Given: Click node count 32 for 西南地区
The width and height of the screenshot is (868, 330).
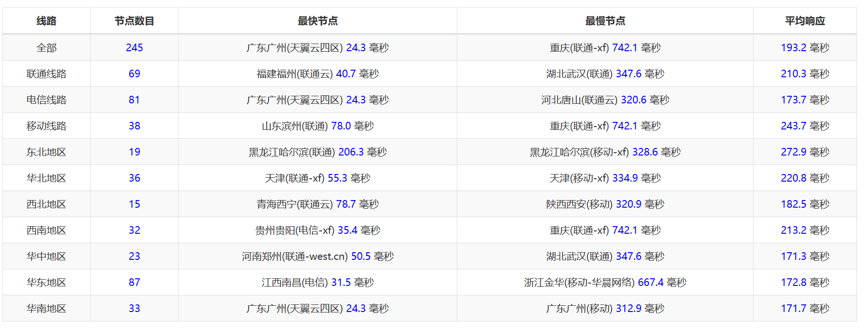Looking at the screenshot, I should [x=134, y=230].
